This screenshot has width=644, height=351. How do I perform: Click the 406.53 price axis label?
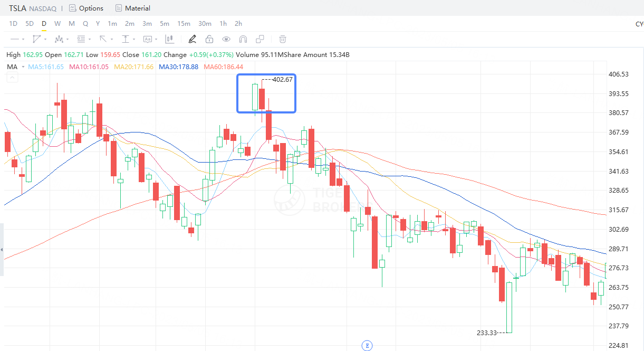coord(619,74)
